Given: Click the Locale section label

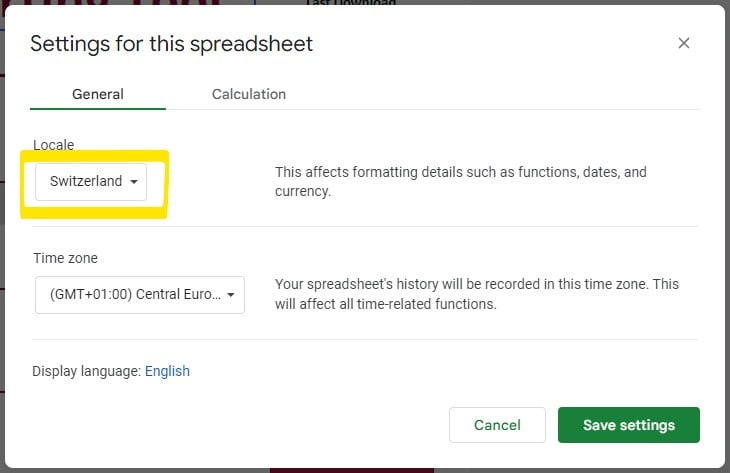Looking at the screenshot, I should point(53,145).
